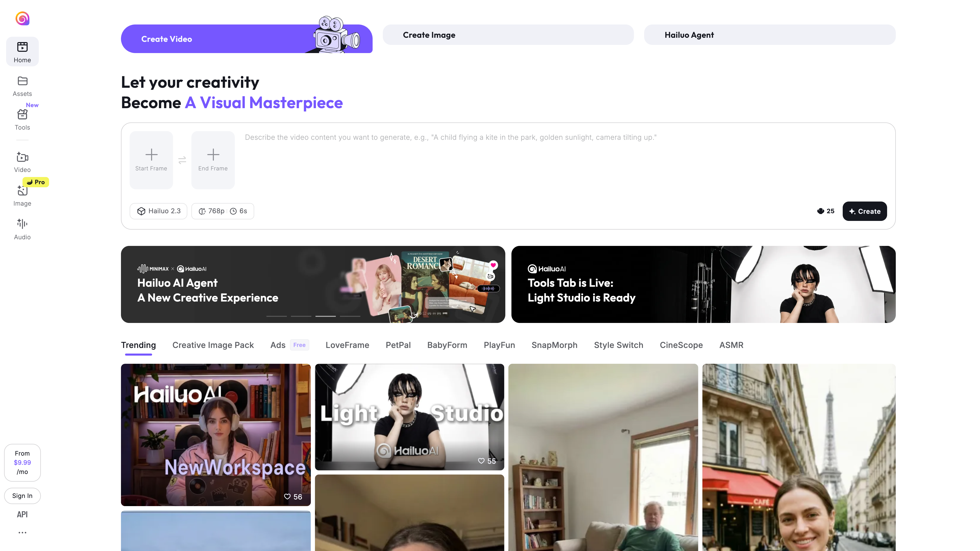980x551 pixels.
Task: Swap start and end frames icon
Action: point(182,160)
